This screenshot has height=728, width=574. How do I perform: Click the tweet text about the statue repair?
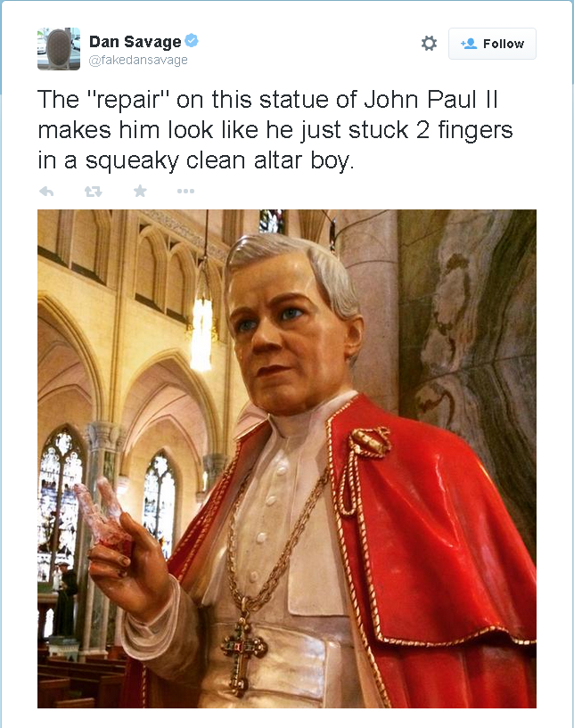[x=275, y=130]
